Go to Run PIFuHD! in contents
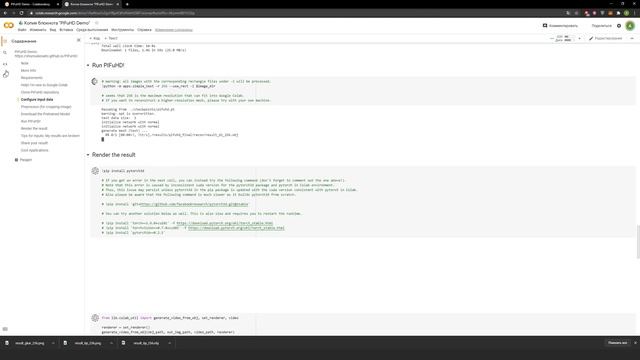Screen dimensions: 640x360 tap(31, 121)
